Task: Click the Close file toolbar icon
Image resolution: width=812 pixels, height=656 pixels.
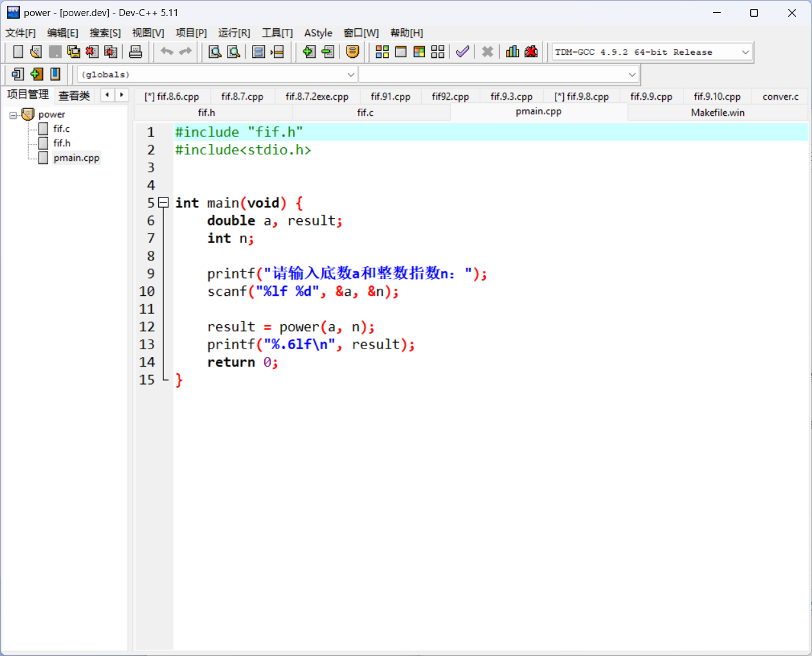Action: (92, 52)
